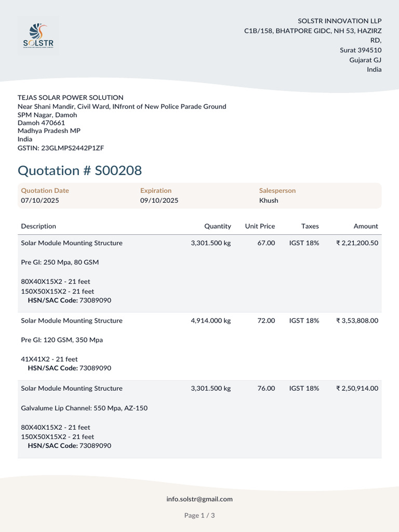Select the Salesperson name Khush
399x532 pixels.
coord(269,200)
